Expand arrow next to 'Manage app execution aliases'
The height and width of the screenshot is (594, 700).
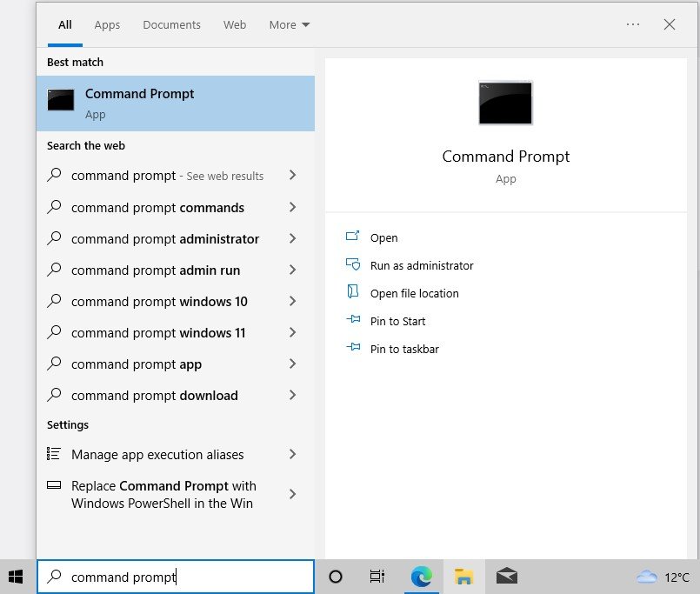click(292, 454)
